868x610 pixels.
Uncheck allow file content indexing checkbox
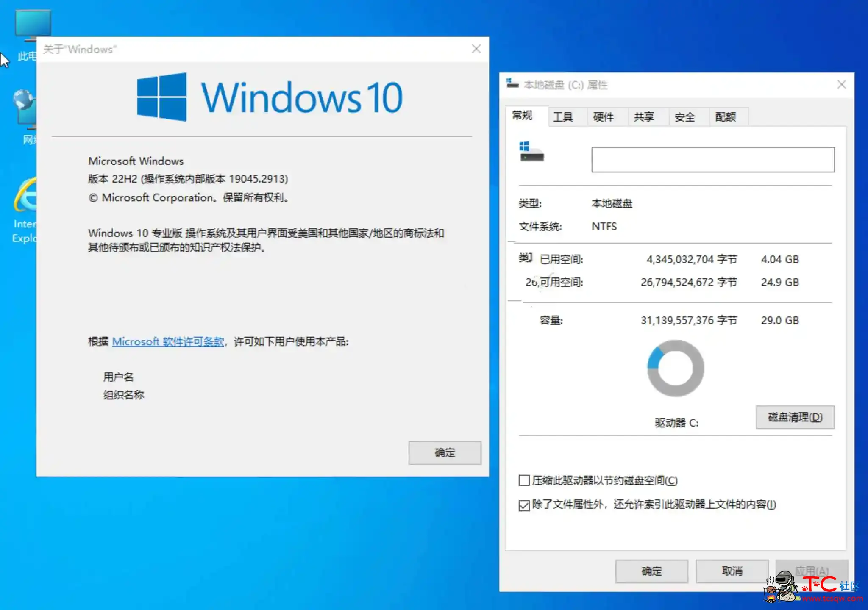pyautogui.click(x=524, y=505)
